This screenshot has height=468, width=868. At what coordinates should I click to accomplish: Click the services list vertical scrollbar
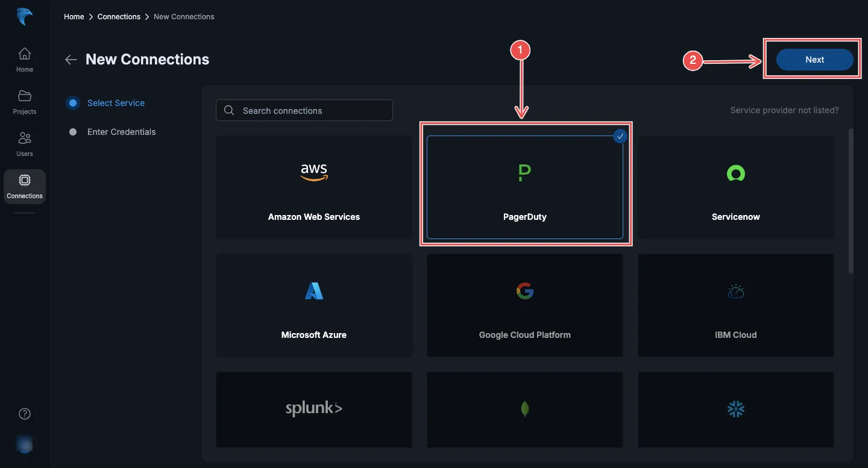click(851, 201)
